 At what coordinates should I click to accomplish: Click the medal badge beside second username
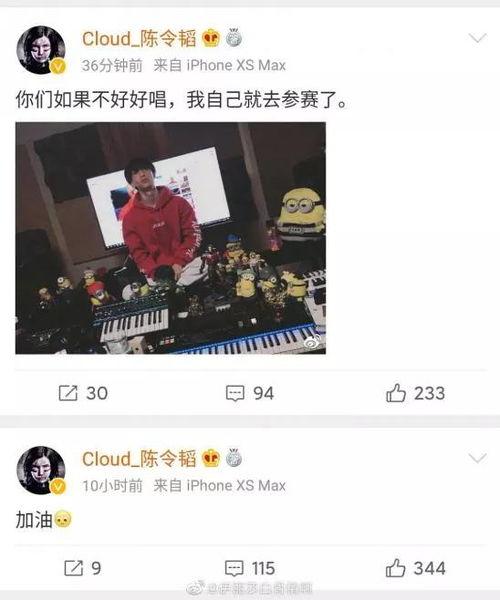pyautogui.click(x=234, y=458)
